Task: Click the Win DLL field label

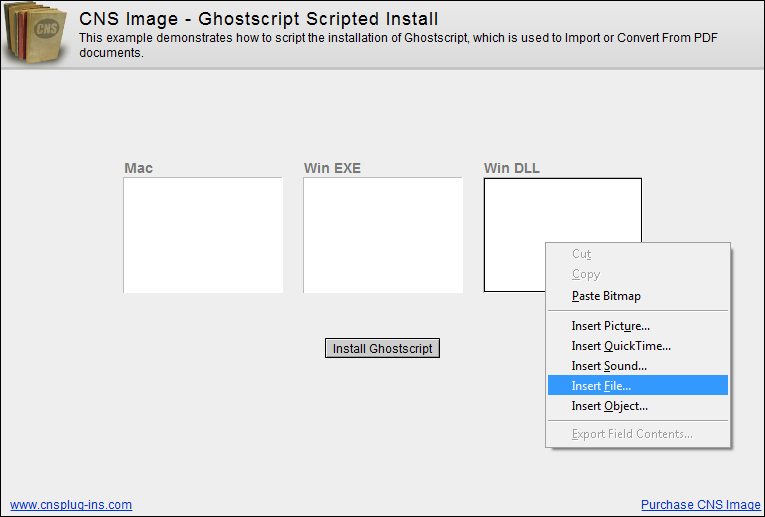Action: pos(511,168)
